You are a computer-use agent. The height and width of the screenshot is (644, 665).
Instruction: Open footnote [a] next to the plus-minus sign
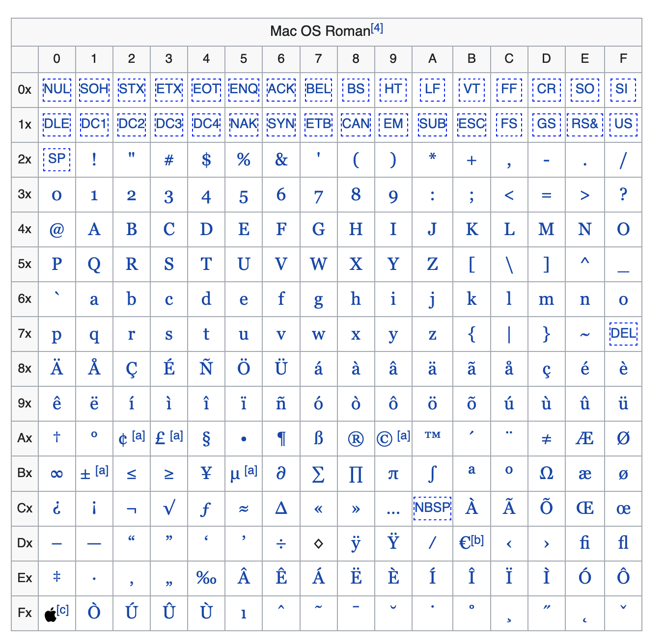(x=102, y=470)
